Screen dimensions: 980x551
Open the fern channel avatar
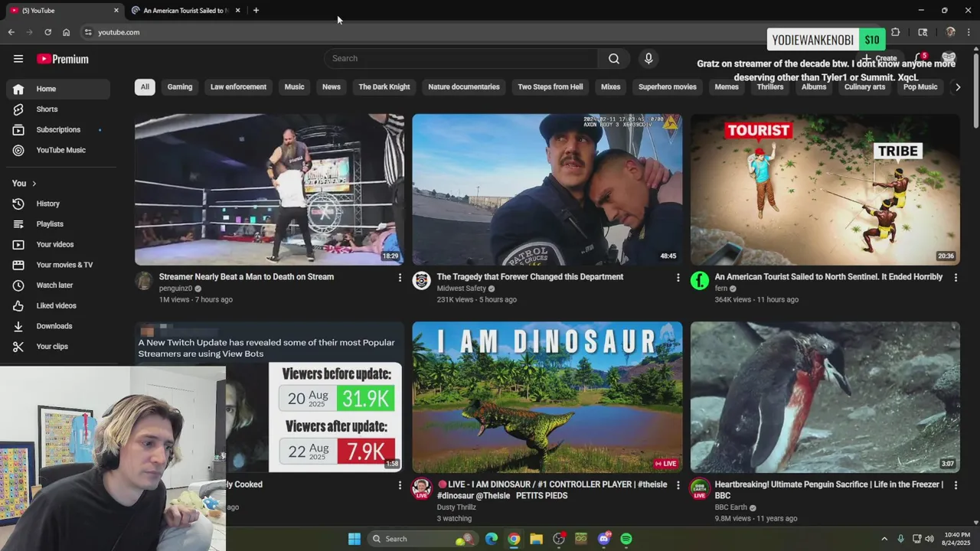click(x=699, y=281)
